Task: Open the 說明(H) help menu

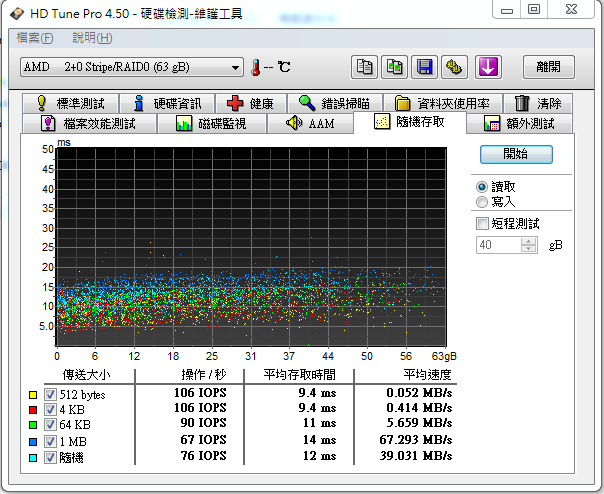Action: 92,38
